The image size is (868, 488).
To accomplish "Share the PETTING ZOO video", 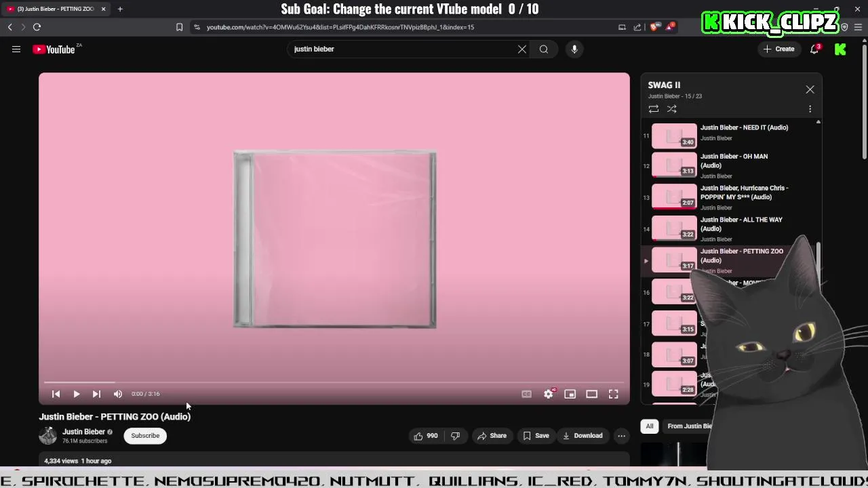I will (492, 436).
